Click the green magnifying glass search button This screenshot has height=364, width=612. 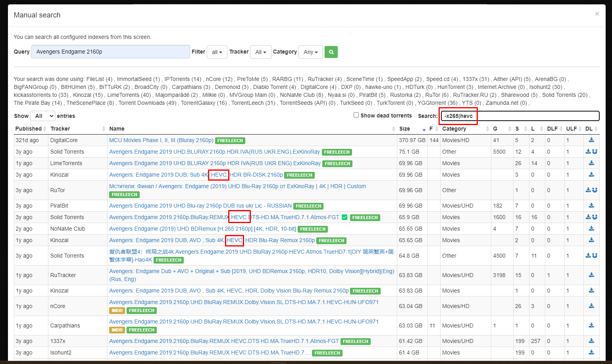(x=331, y=52)
